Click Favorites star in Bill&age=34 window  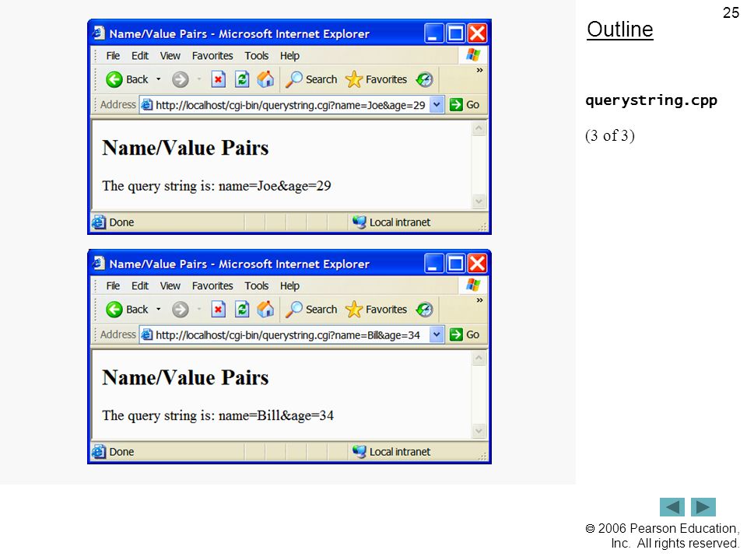354,310
